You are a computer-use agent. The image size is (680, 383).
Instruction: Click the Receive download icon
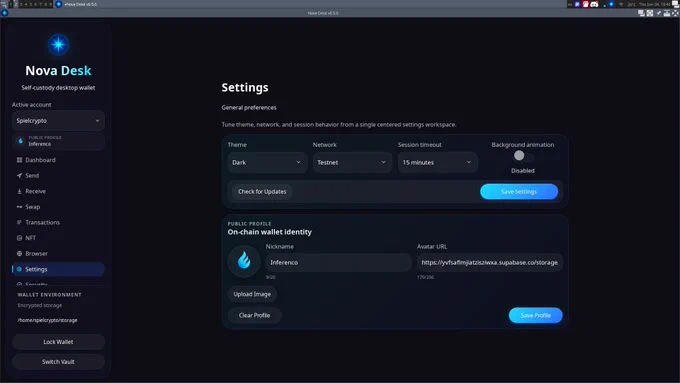click(x=19, y=191)
